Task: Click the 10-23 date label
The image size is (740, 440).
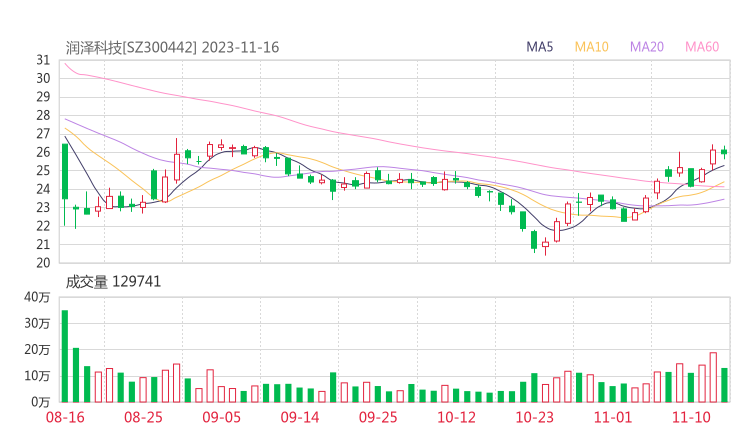Action: click(534, 417)
